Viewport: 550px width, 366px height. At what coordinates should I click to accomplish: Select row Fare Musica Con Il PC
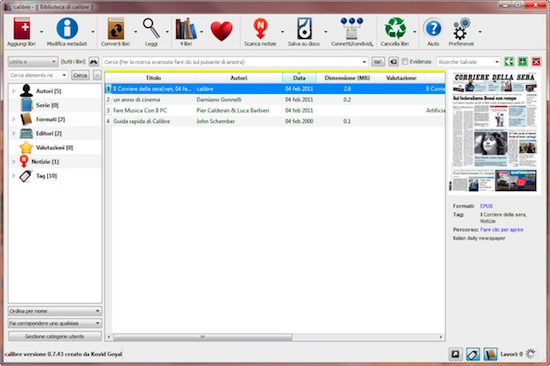coord(275,110)
